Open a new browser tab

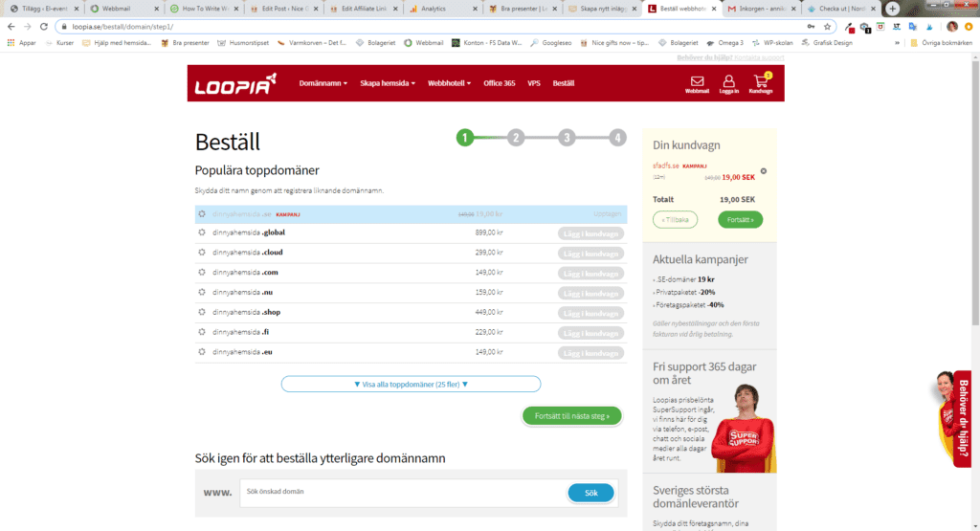coord(892,8)
